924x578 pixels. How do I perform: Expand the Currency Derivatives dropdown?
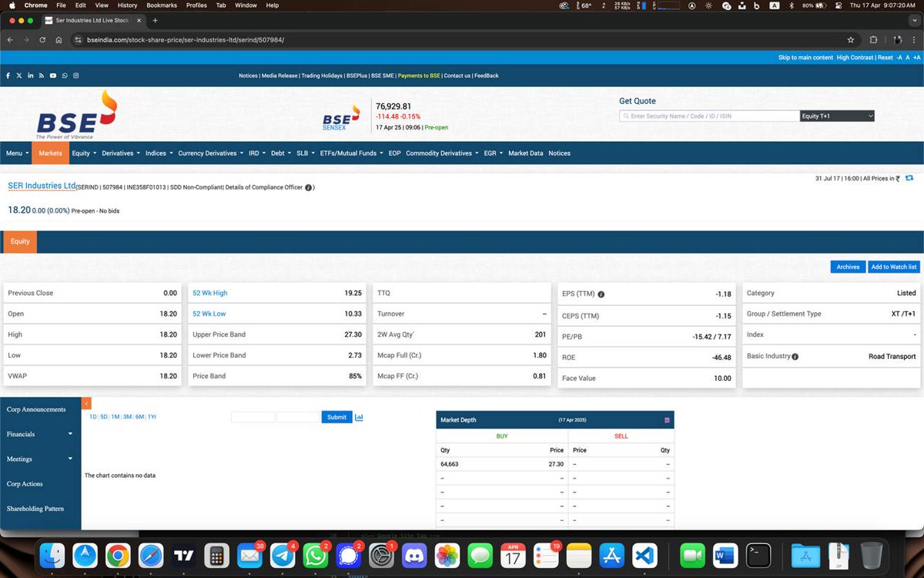click(x=211, y=153)
